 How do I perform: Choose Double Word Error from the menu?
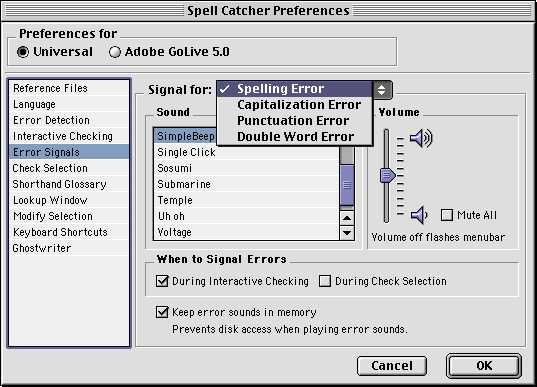[x=295, y=137]
